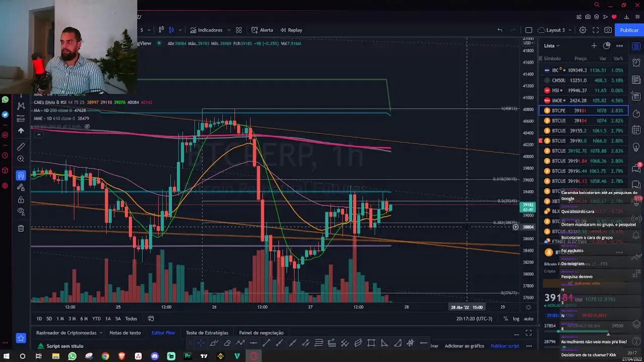Open the chart style dropdown arrow
Viewport: 644px width, 362px height.
[x=180, y=30]
